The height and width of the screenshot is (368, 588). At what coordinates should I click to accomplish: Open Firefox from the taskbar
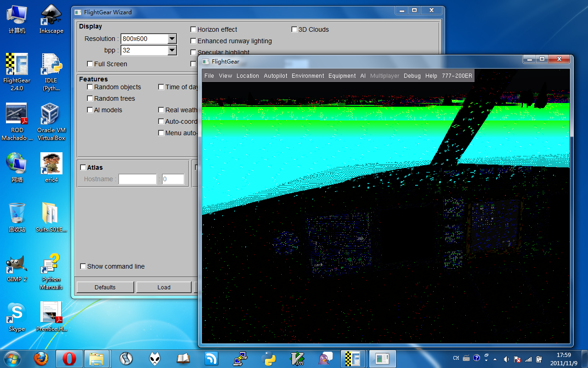41,358
